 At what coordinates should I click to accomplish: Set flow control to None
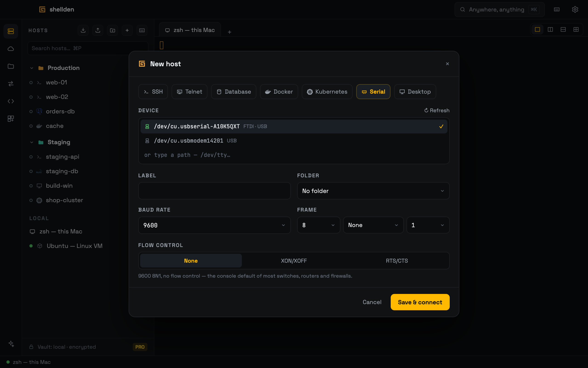191,261
